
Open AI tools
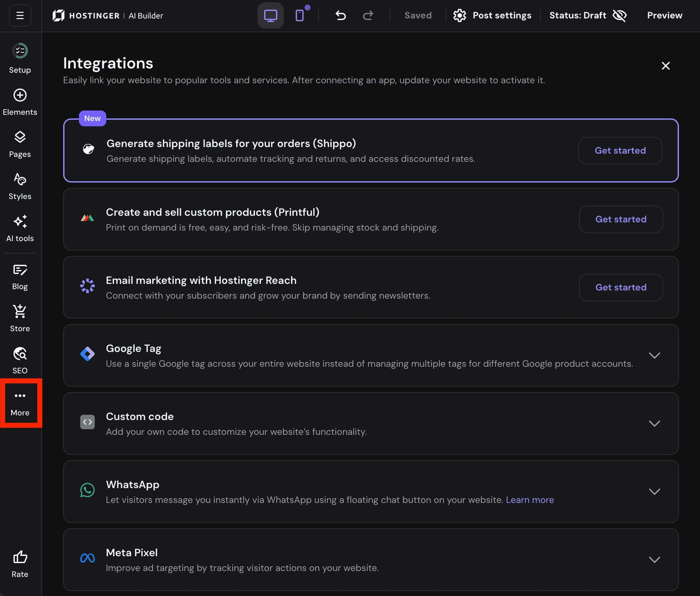point(20,228)
